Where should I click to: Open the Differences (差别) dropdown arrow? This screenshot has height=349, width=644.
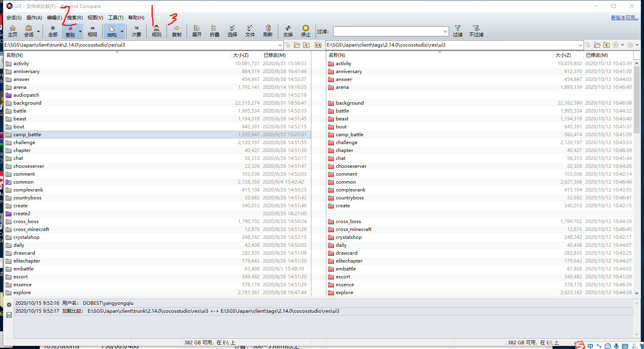(80, 31)
